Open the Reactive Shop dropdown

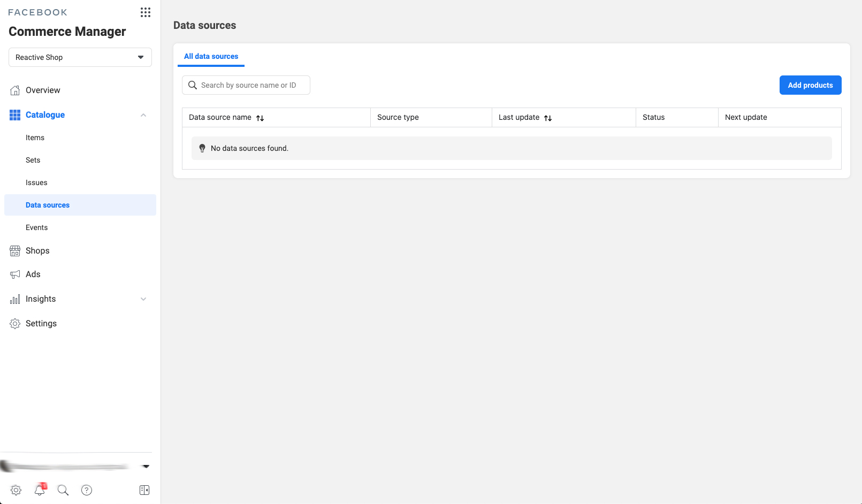80,57
